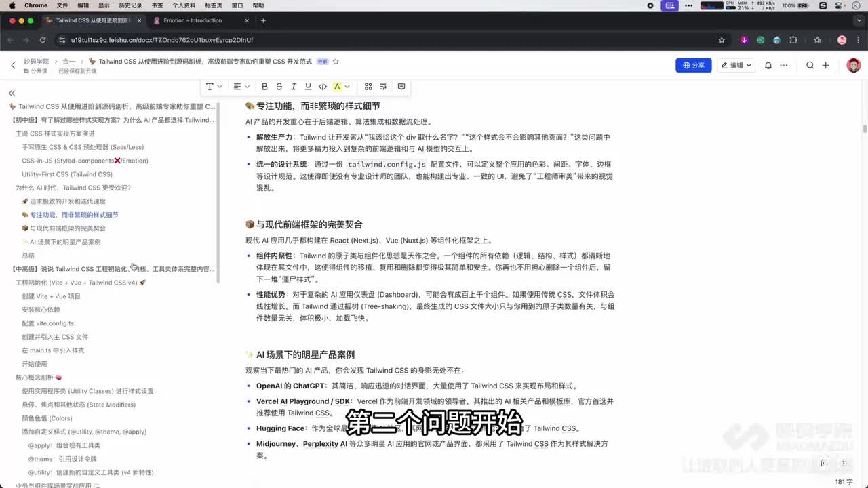Select outline item 追求极致的开发和迭代速度
Viewport: 868px width, 488px height.
coord(64,201)
